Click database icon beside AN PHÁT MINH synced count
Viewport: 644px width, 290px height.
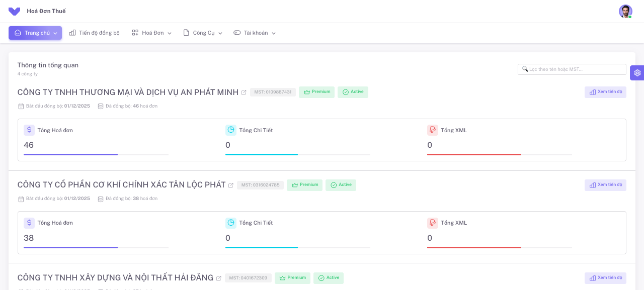click(101, 106)
